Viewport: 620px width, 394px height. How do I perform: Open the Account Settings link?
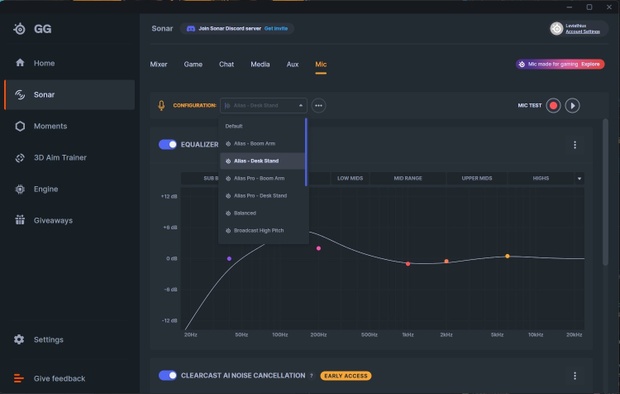point(582,32)
